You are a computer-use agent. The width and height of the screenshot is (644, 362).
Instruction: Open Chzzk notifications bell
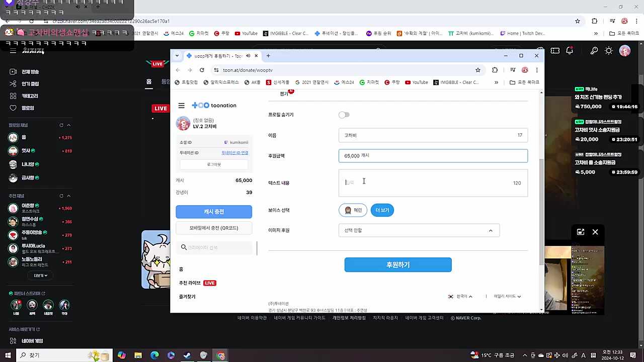(570, 51)
